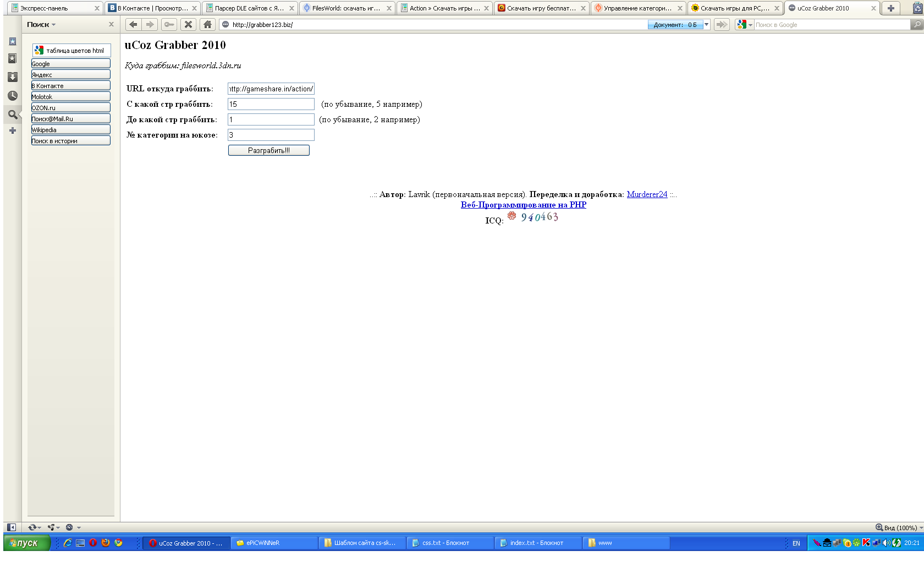Focus the До какой стр граббить field

pyautogui.click(x=271, y=119)
